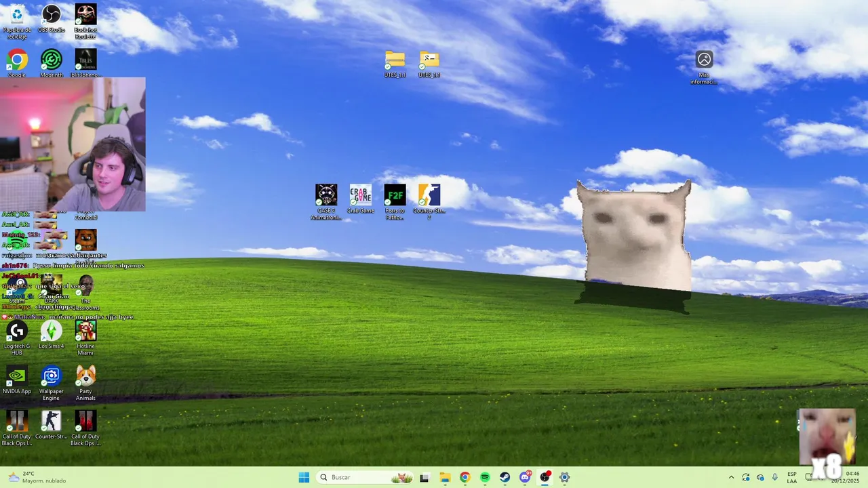The width and height of the screenshot is (868, 488).
Task: Click the microphone icon in system tray
Action: (x=775, y=477)
